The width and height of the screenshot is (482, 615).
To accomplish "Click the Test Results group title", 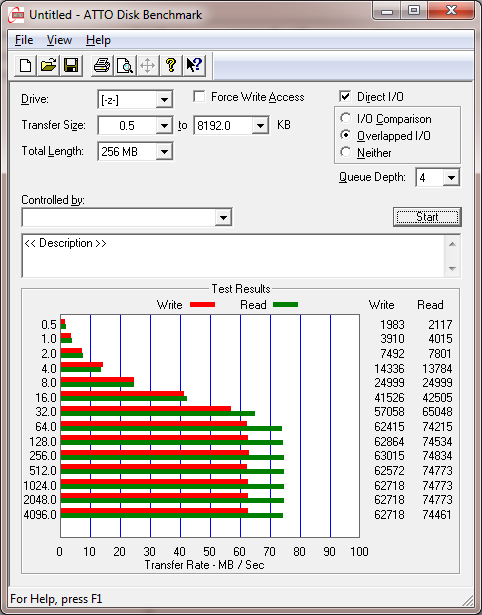I will coord(241,289).
